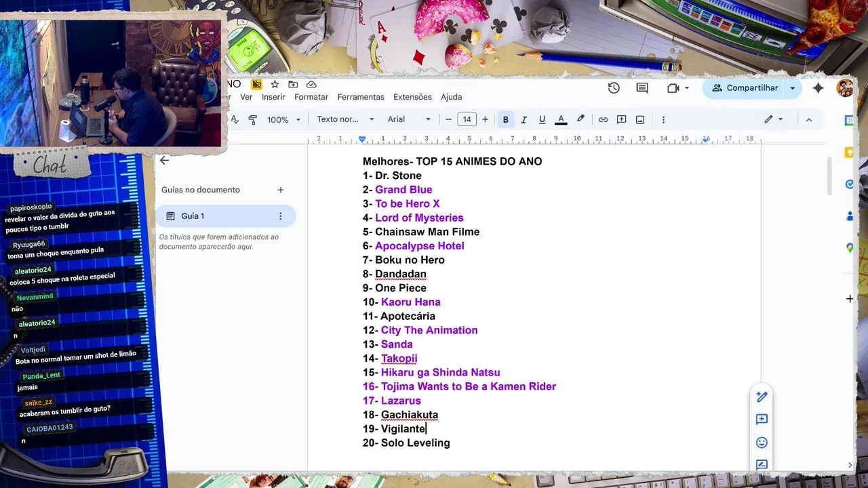Add a comment from the toolbar
This screenshot has width=868, height=488.
click(x=621, y=119)
